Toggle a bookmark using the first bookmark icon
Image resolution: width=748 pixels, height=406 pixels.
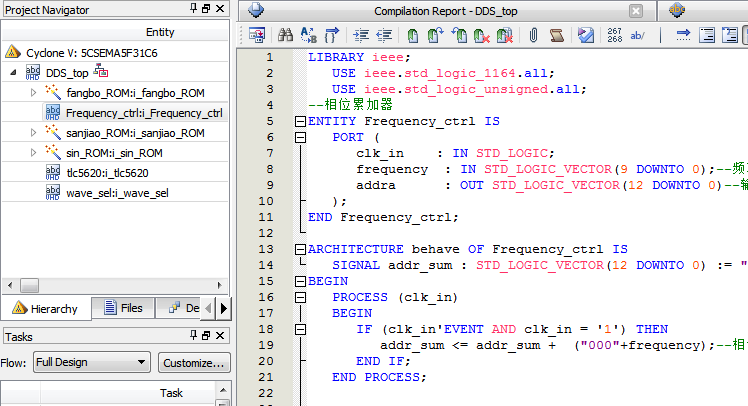pyautogui.click(x=413, y=36)
